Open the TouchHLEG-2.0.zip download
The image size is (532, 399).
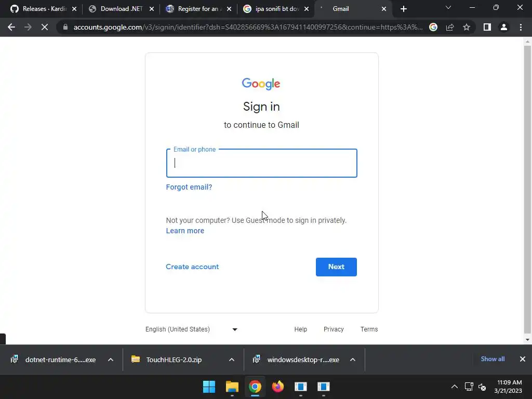167,360
